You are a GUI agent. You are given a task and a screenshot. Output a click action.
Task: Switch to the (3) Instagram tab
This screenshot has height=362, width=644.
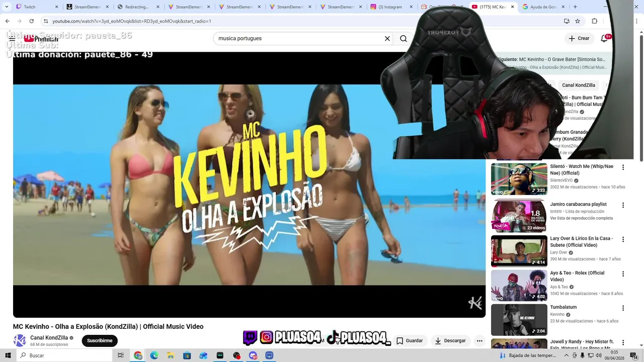pyautogui.click(x=391, y=7)
